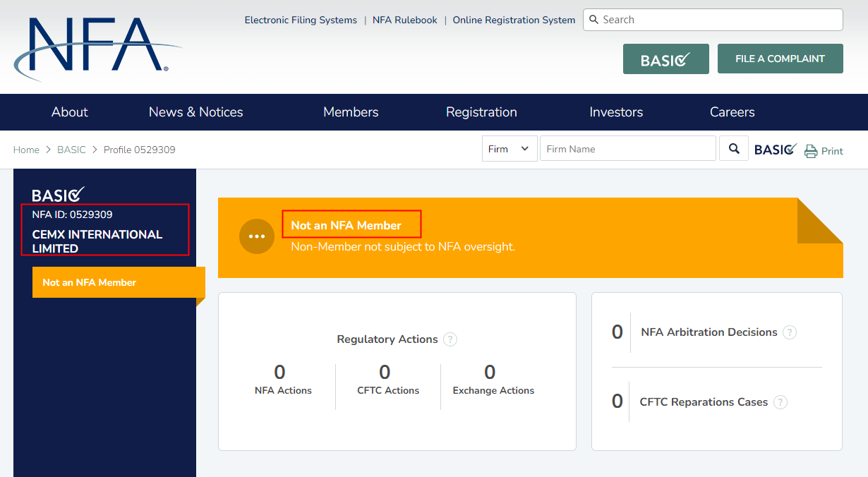Open the NFA Rulebook link
Viewport: 868px width, 477px height.
405,20
